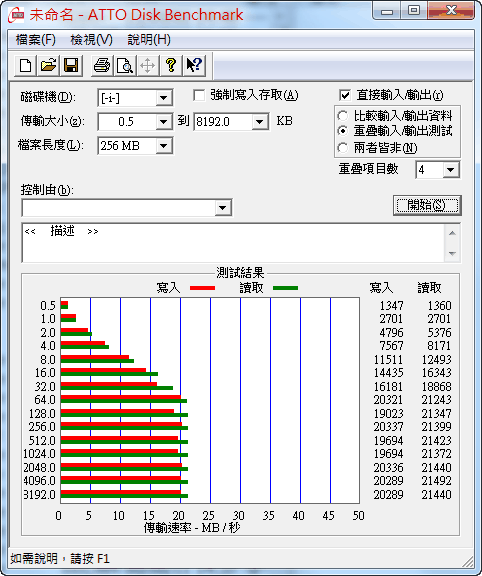Enable 強制寫入存取 checkbox
Viewport: 482px width, 576px height.
pyautogui.click(x=199, y=96)
